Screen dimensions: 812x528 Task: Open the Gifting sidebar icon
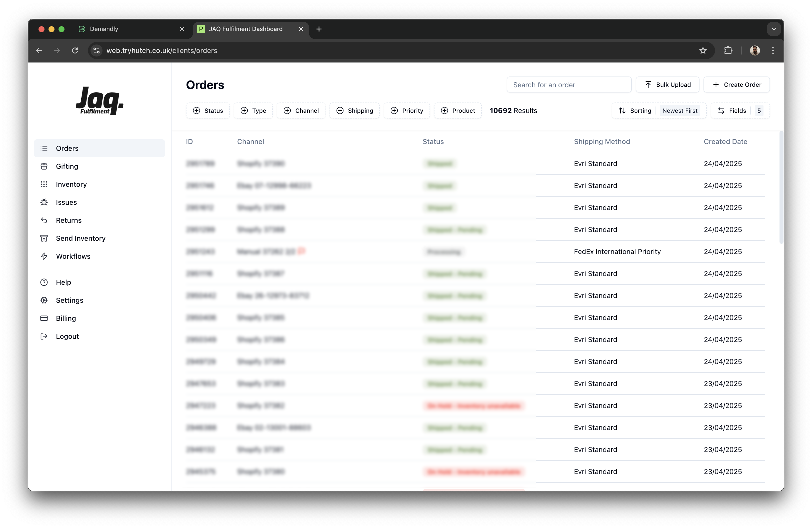tap(44, 166)
